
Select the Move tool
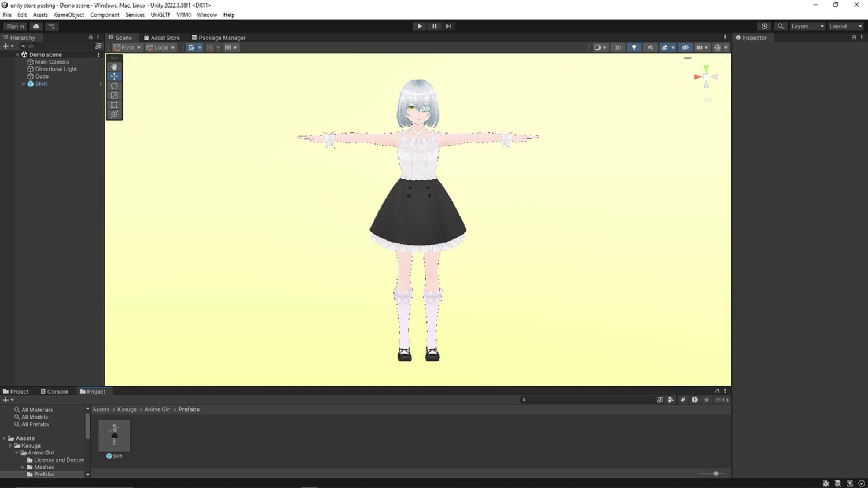pyautogui.click(x=114, y=76)
